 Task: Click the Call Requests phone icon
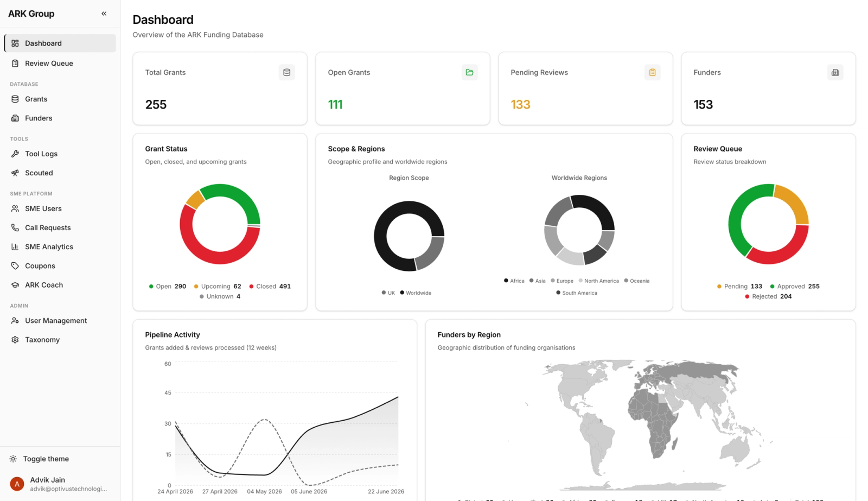[x=15, y=228]
